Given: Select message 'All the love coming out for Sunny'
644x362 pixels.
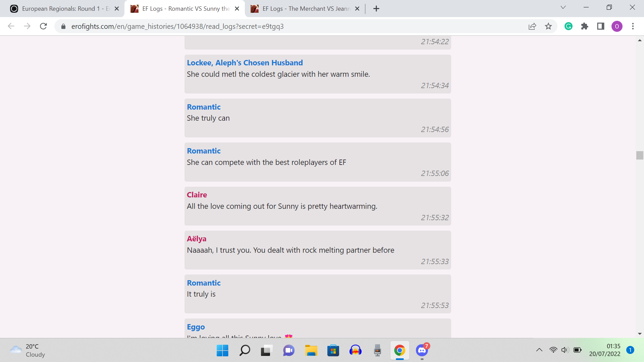Looking at the screenshot, I should [282, 206].
